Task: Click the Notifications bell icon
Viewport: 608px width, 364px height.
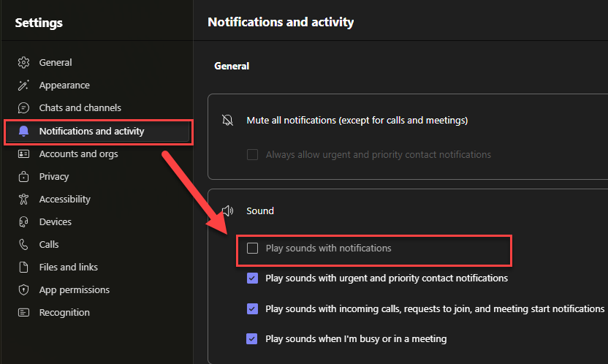Action: pyautogui.click(x=24, y=132)
